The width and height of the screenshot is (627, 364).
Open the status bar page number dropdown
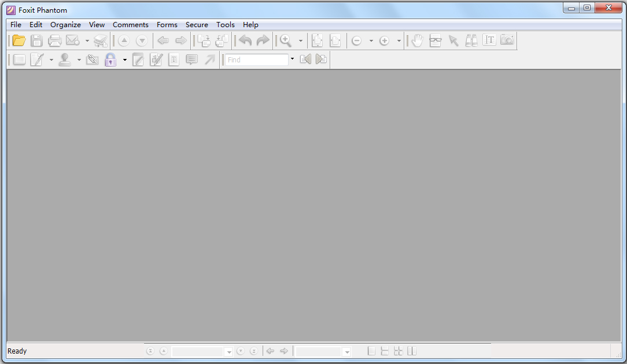(228, 352)
